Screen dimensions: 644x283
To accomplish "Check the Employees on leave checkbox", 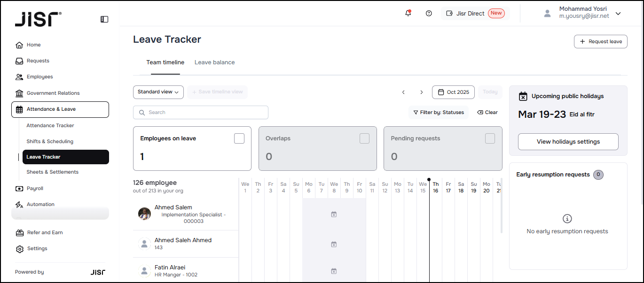I will 239,138.
